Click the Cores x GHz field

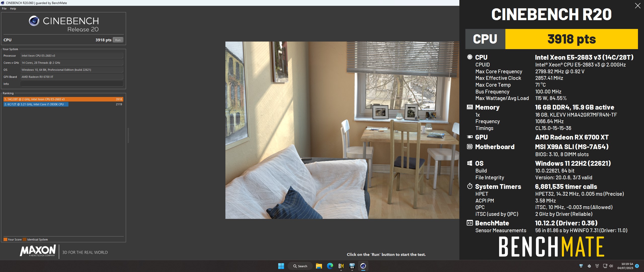coord(72,63)
